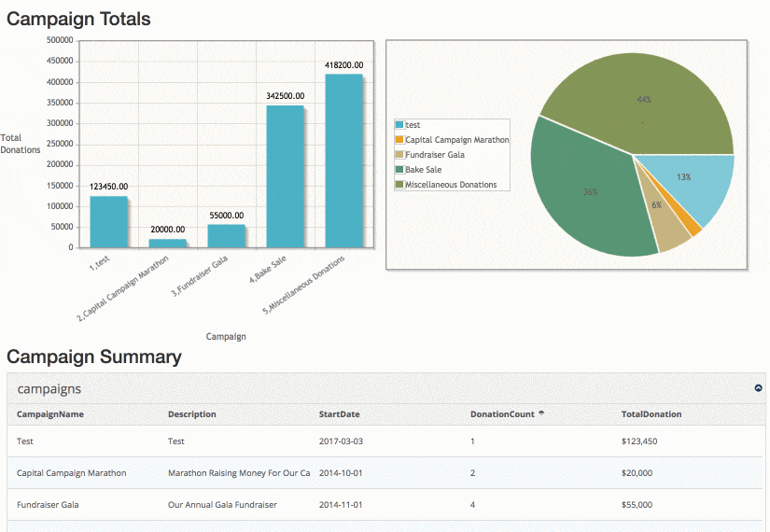Select Capital Campaign Marathon name cell
770x532 pixels.
[x=71, y=473]
